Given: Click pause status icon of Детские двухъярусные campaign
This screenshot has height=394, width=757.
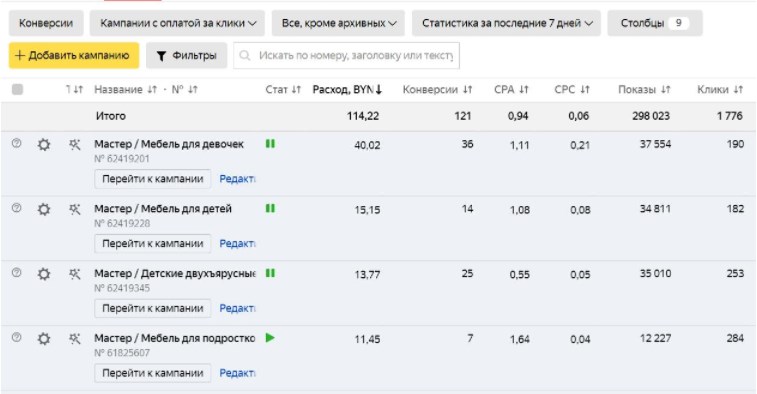Looking at the screenshot, I should pos(270,273).
